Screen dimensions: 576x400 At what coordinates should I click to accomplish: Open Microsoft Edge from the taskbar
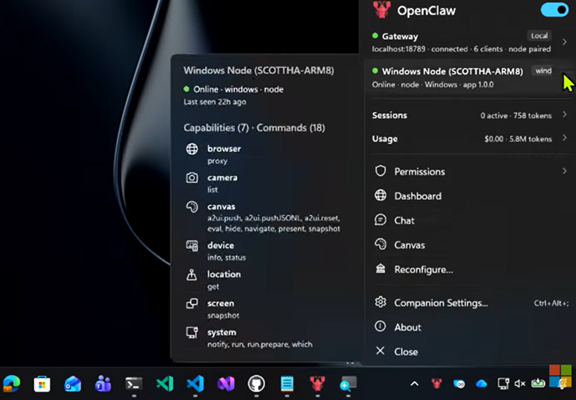click(x=11, y=384)
